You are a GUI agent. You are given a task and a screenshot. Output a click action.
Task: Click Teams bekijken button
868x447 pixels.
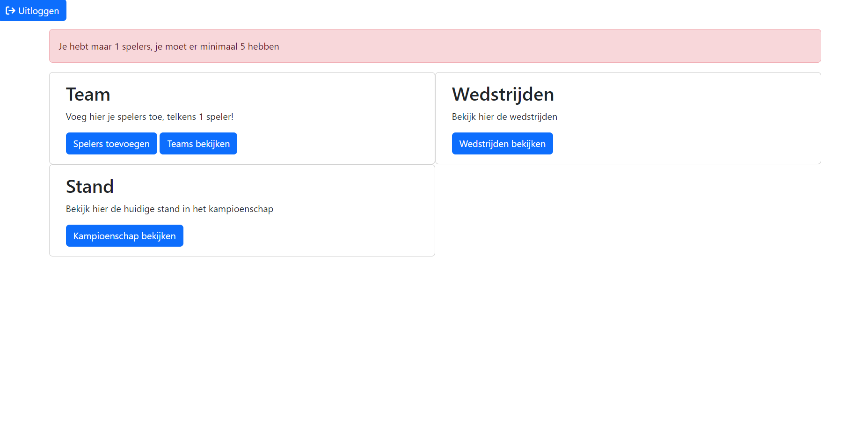[198, 144]
